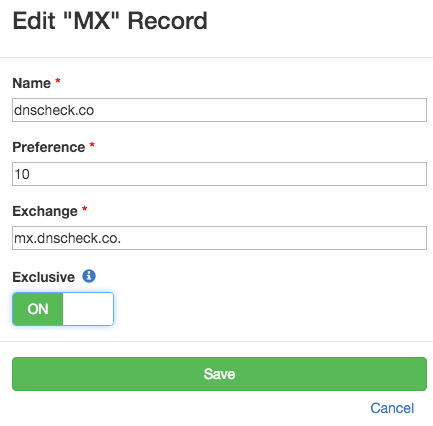Cancel editing the MX record

point(392,408)
